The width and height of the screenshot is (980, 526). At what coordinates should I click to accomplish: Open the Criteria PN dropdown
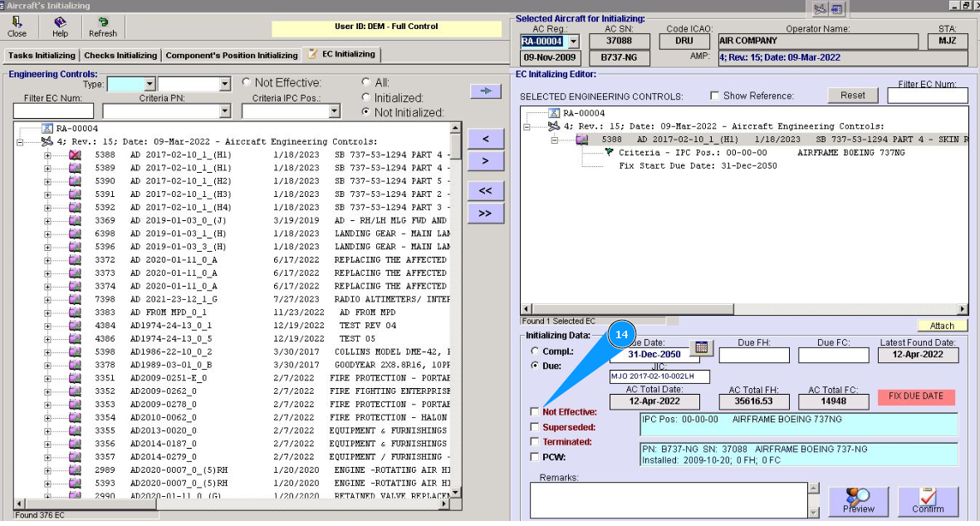(225, 111)
